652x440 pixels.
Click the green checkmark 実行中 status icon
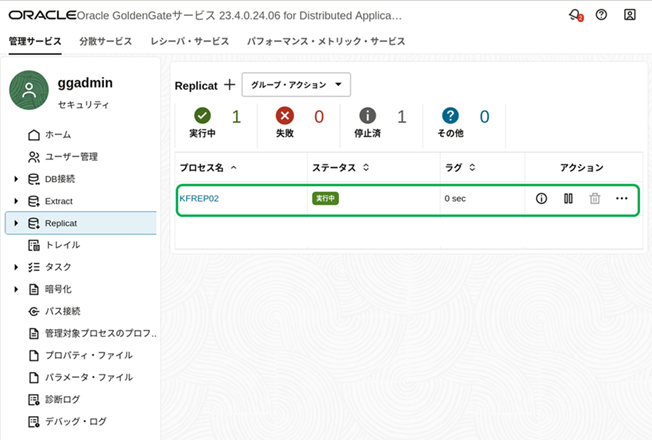[x=203, y=116]
